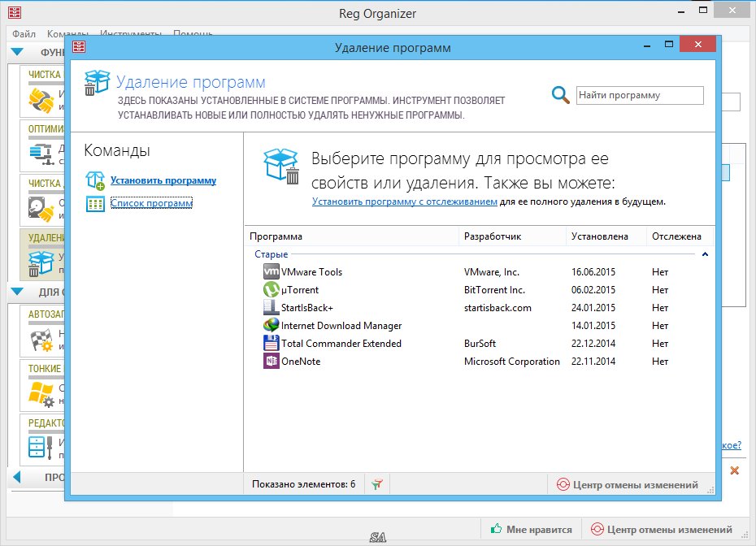Sort by the Разработчик column header

(512, 236)
